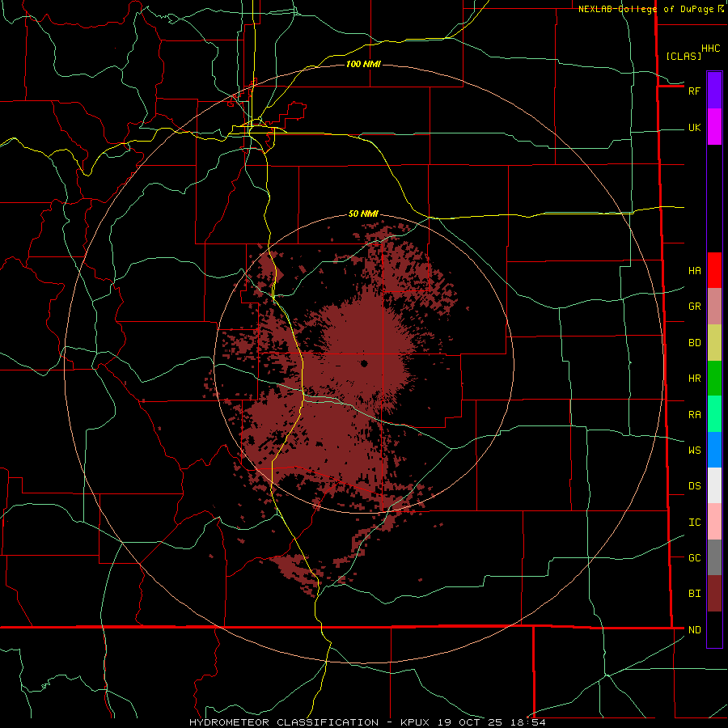Click the 100 NMI range ring label

(x=363, y=64)
